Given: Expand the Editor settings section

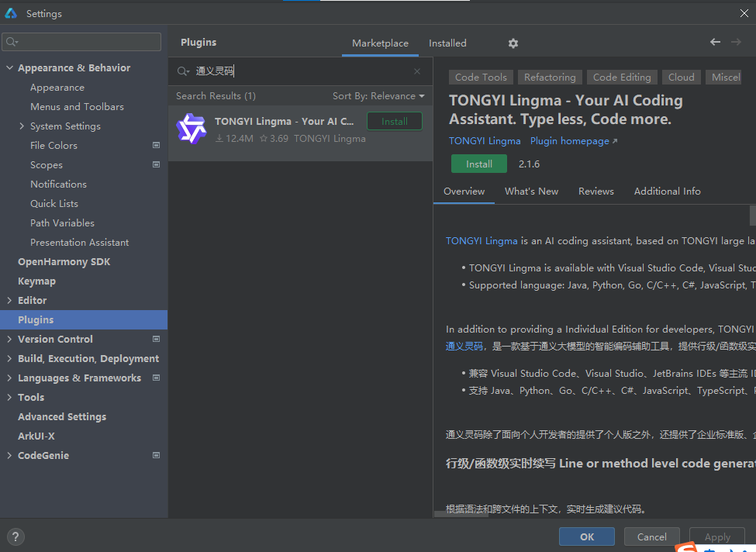Looking at the screenshot, I should [9, 300].
